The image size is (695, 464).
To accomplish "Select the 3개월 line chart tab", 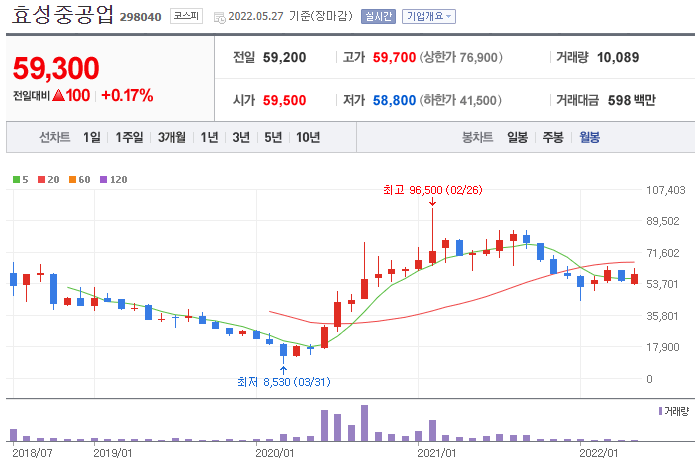I will click(172, 137).
